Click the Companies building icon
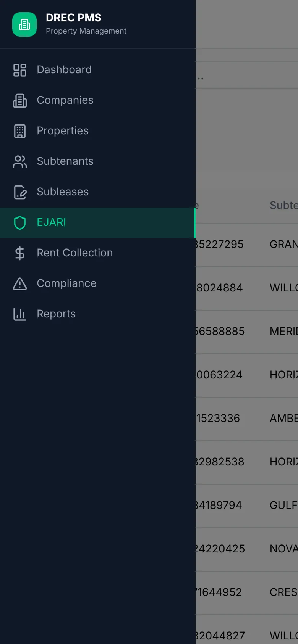 point(20,101)
